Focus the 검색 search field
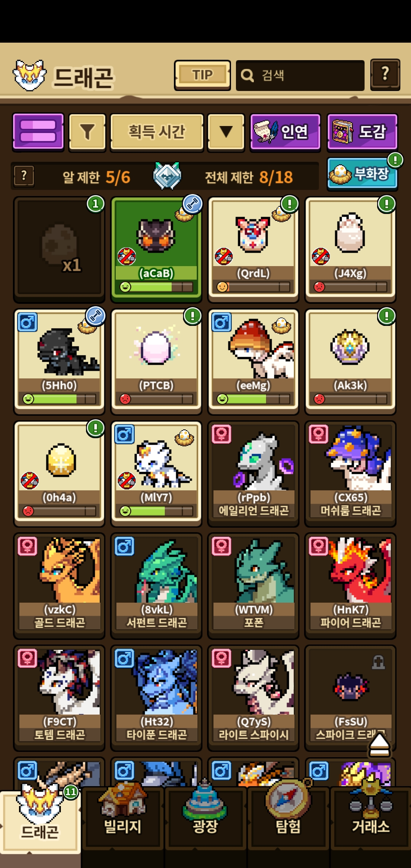This screenshot has width=411, height=868. click(x=300, y=75)
